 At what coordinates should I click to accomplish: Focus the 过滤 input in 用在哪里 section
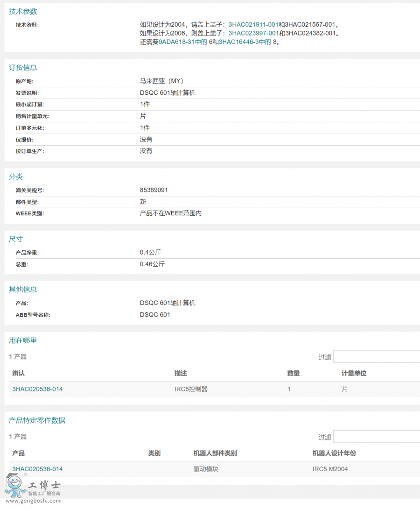point(376,357)
